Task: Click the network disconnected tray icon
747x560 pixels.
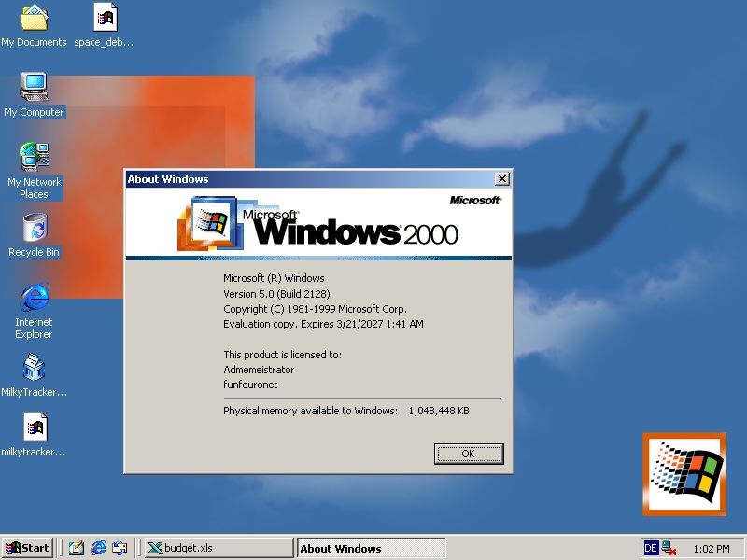Action: [x=669, y=549]
